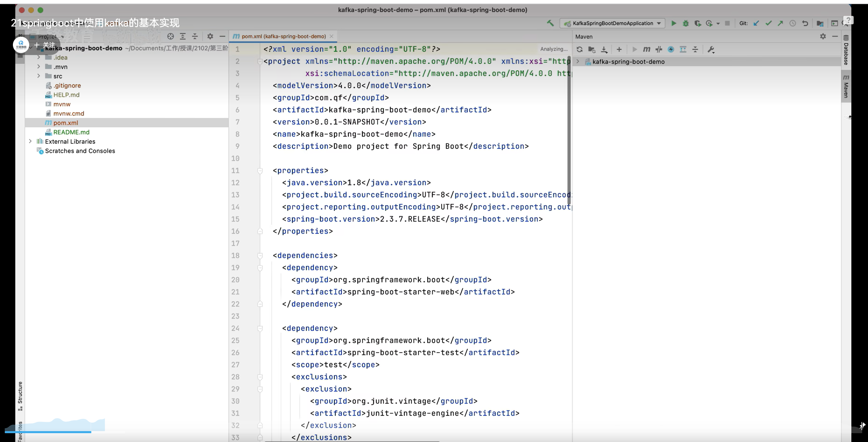Reload all Maven projects
The width and height of the screenshot is (868, 442).
[580, 49]
